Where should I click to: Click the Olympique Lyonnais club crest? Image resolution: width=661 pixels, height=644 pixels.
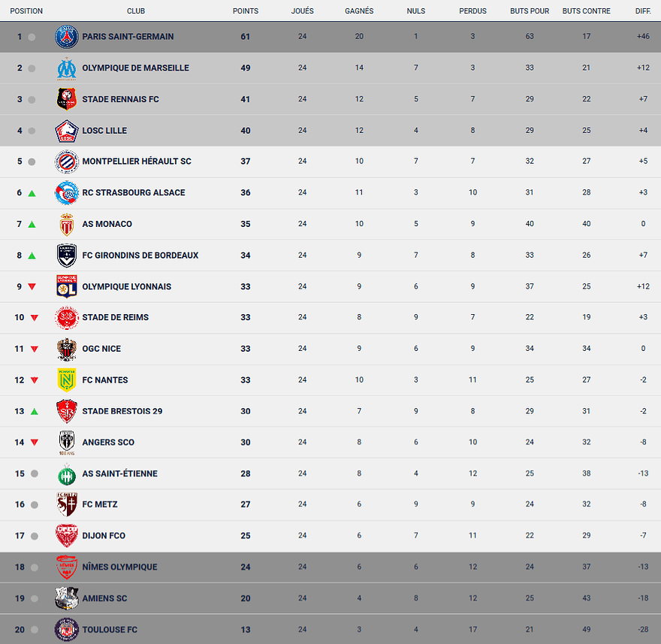tap(67, 286)
